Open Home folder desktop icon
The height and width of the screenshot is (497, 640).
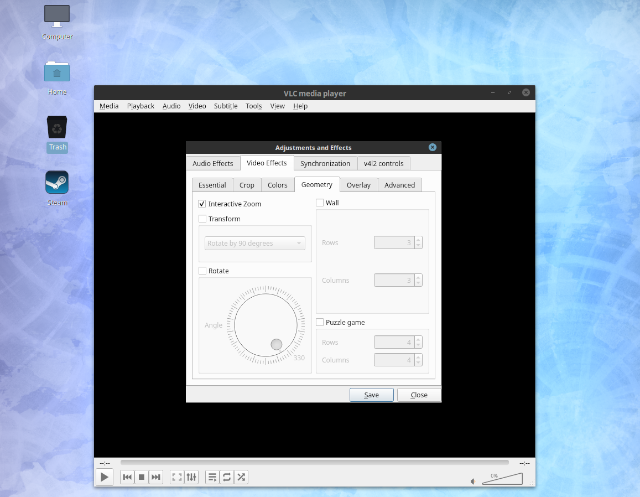click(x=57, y=78)
